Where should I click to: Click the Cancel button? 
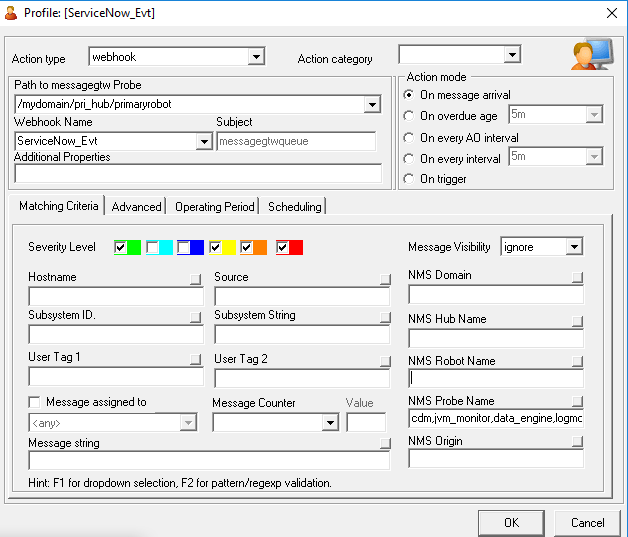coord(587,522)
